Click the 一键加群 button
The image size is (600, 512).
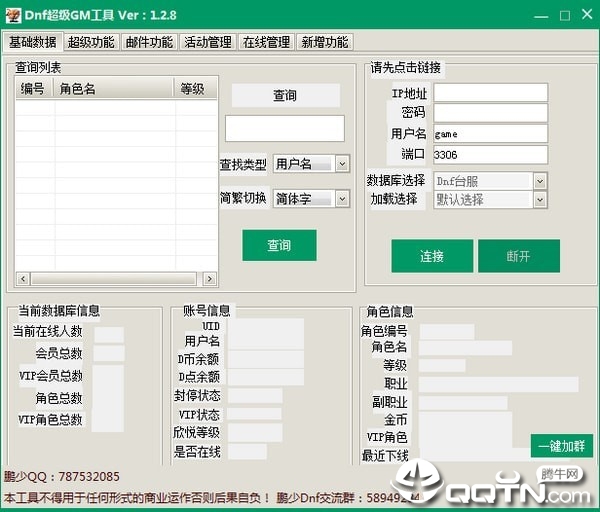(x=562, y=446)
